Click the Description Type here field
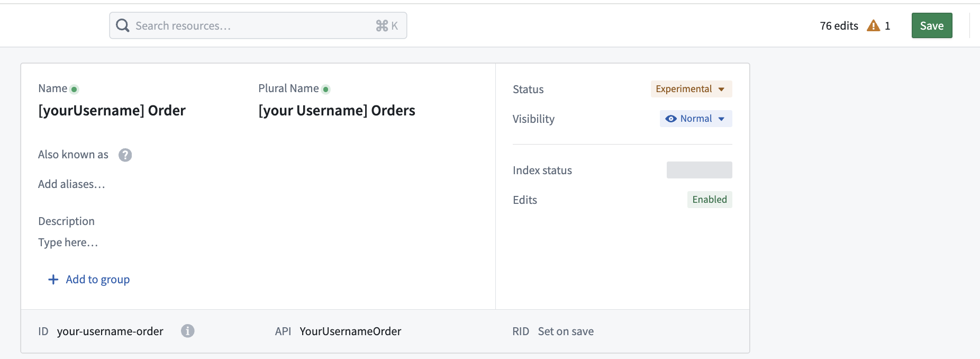The height and width of the screenshot is (359, 980). point(68,243)
